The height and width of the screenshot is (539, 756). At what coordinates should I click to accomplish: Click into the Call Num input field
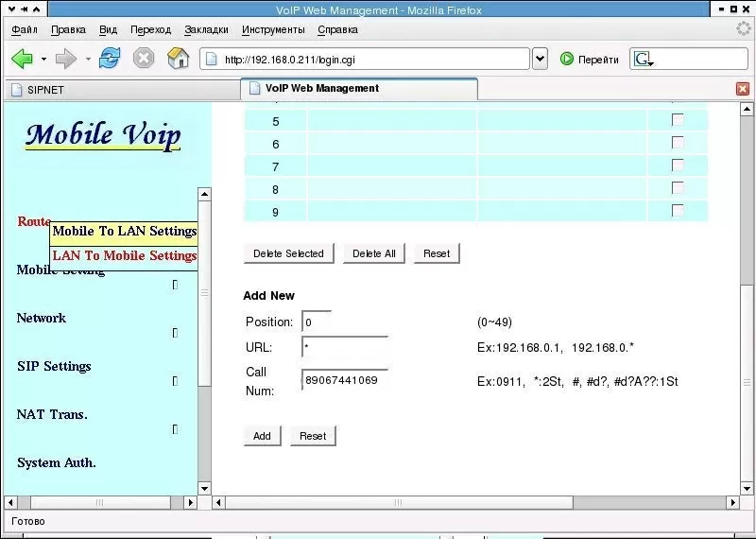344,380
